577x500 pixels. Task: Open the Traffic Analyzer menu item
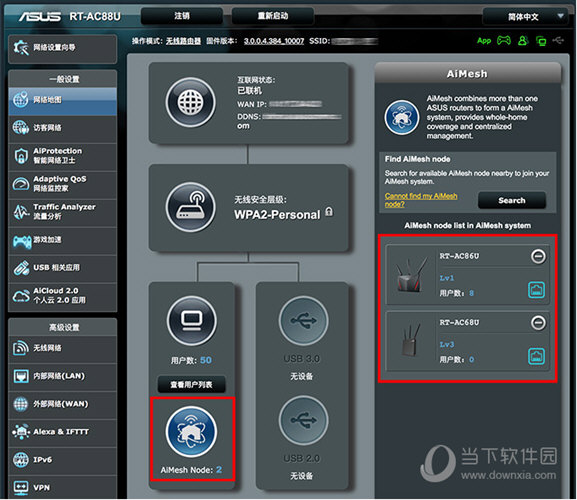point(62,212)
